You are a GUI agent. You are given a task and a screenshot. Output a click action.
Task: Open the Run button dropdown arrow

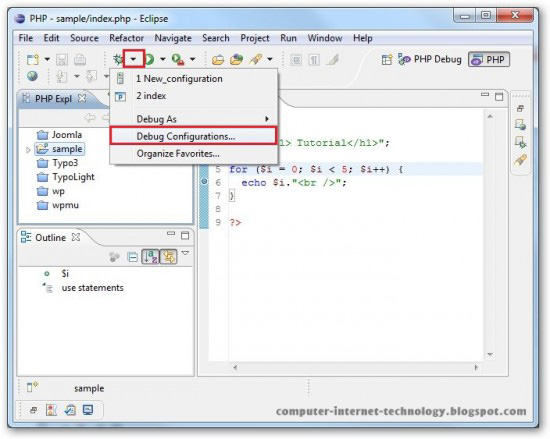point(163,59)
